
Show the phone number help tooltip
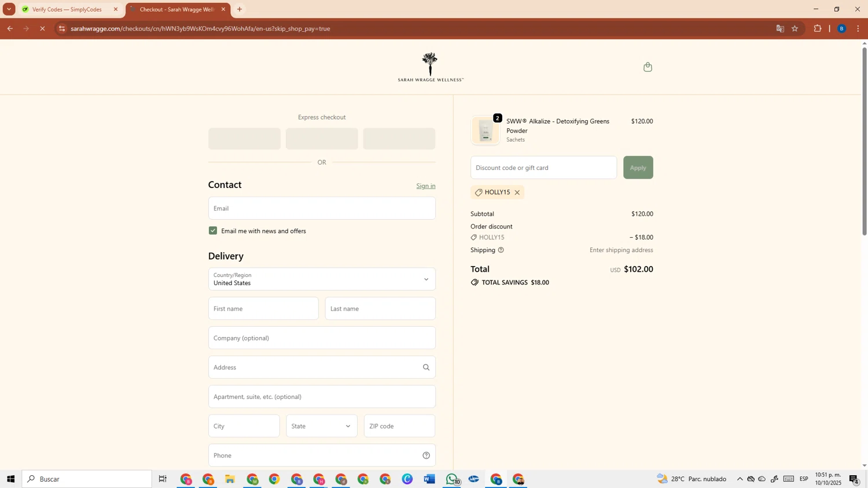[x=426, y=456]
